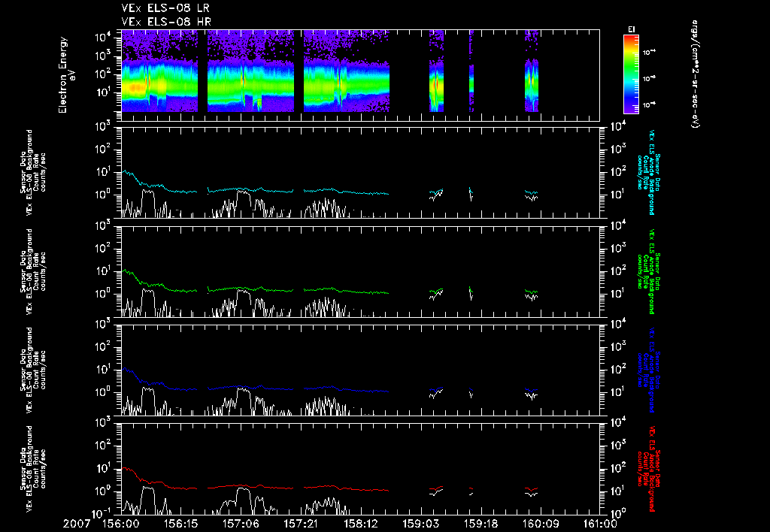Click the '157:21' time axis label
The width and height of the screenshot is (770, 532).
[301, 524]
